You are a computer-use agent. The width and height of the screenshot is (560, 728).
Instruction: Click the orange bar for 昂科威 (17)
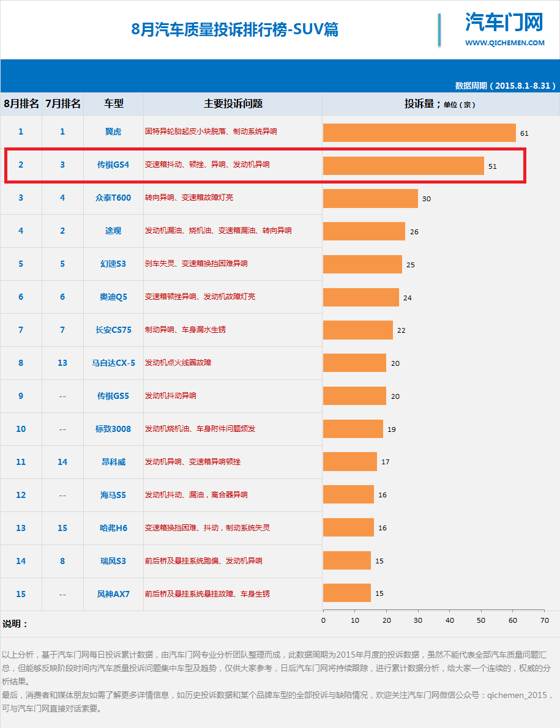click(x=350, y=461)
